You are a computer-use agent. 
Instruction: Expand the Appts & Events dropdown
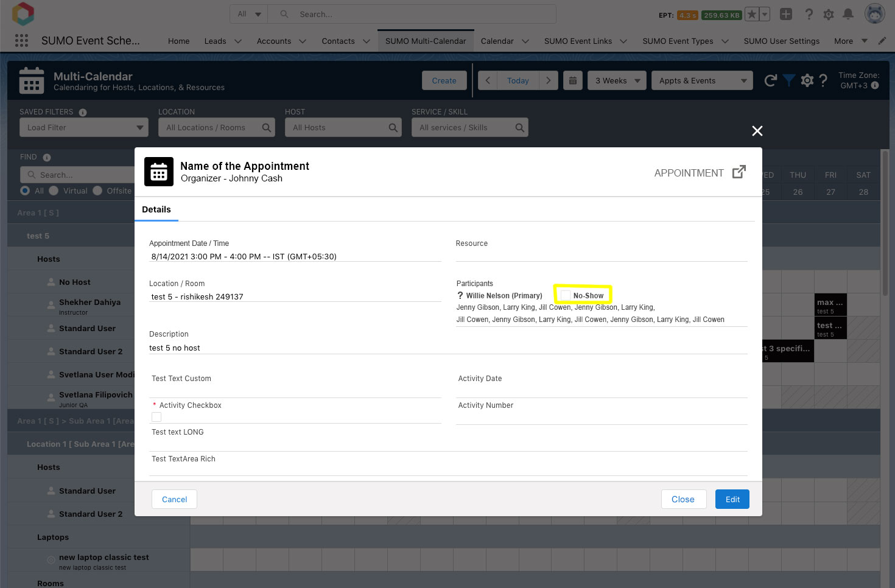coord(701,80)
